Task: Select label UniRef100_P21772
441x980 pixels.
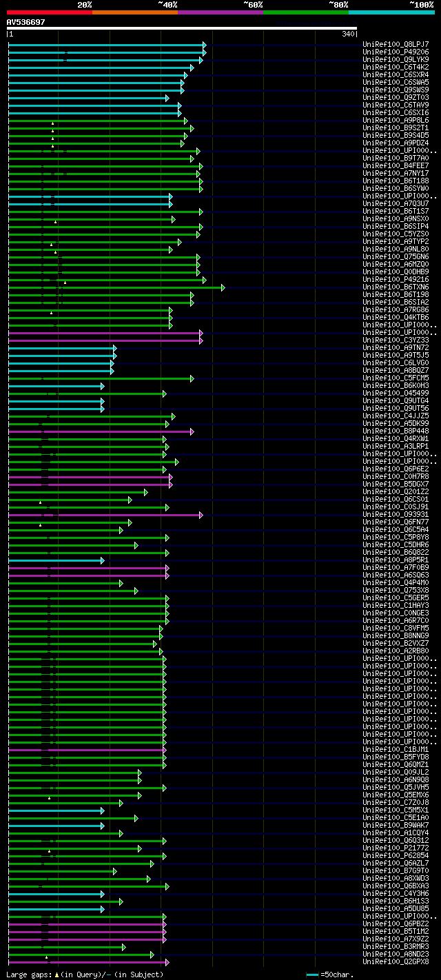Action: point(396,848)
